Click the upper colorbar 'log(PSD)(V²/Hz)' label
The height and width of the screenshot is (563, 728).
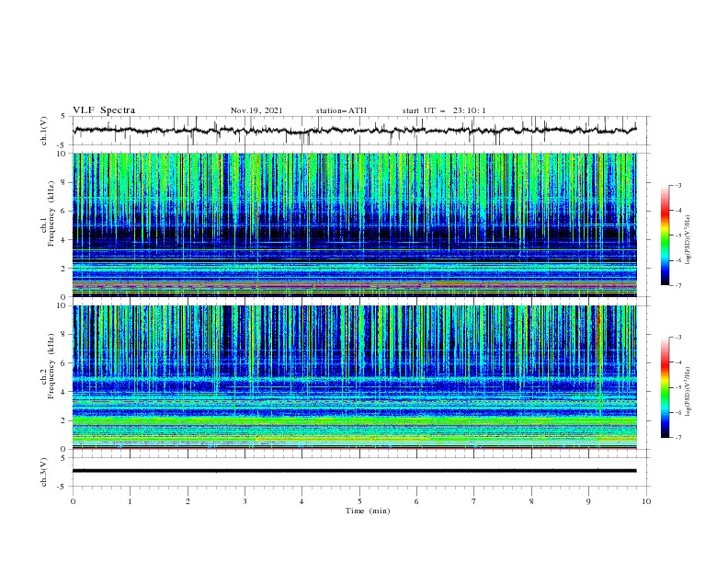tap(688, 240)
